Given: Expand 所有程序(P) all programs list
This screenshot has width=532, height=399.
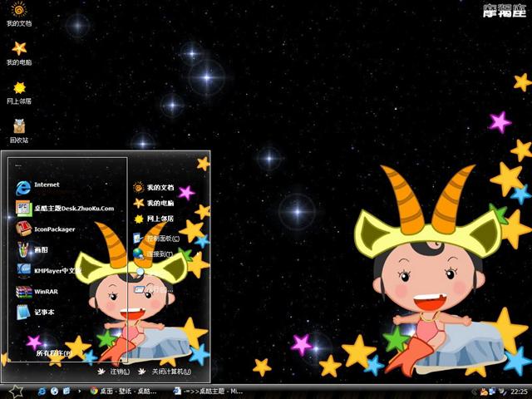Looking at the screenshot, I should pos(54,352).
